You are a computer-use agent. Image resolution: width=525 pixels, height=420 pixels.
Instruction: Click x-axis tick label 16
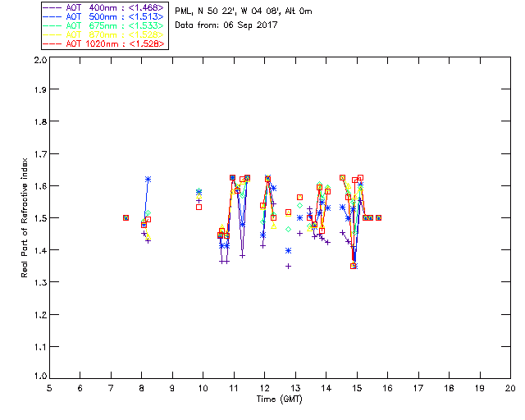tap(387, 388)
